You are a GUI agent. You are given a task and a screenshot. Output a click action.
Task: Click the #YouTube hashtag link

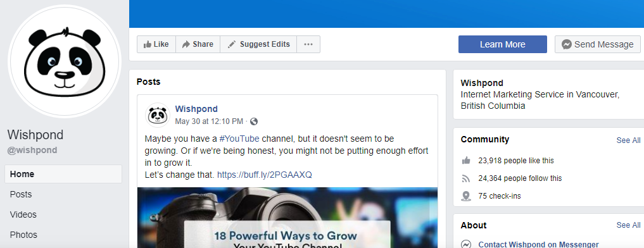coord(239,139)
